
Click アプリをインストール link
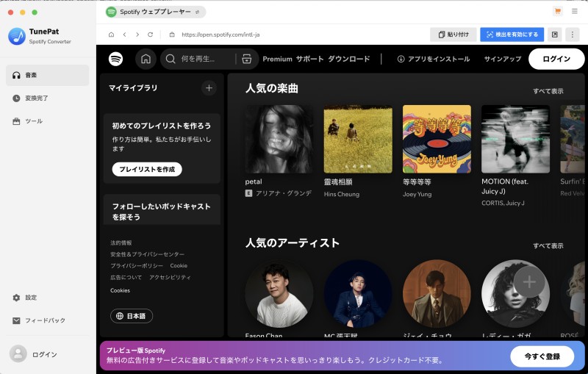tap(434, 59)
